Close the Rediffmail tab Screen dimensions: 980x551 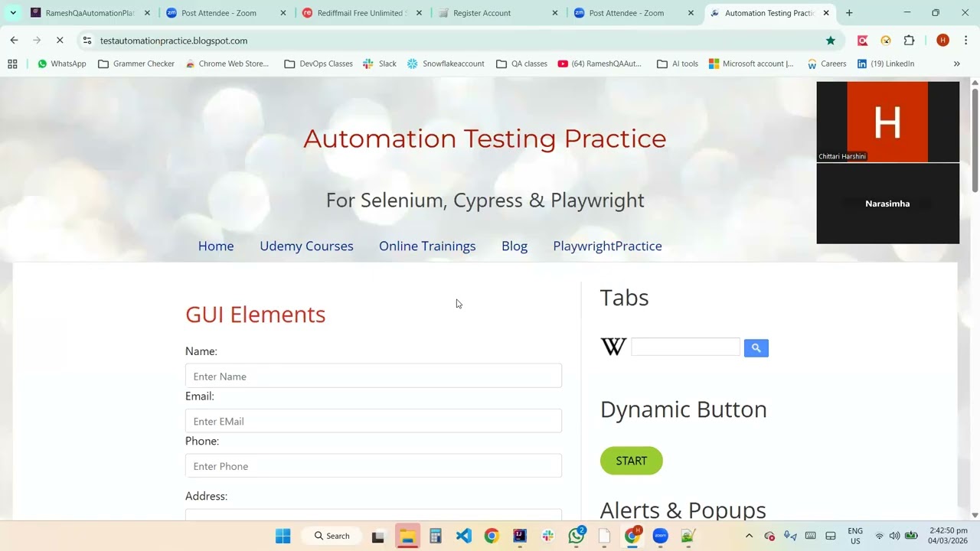(x=419, y=13)
